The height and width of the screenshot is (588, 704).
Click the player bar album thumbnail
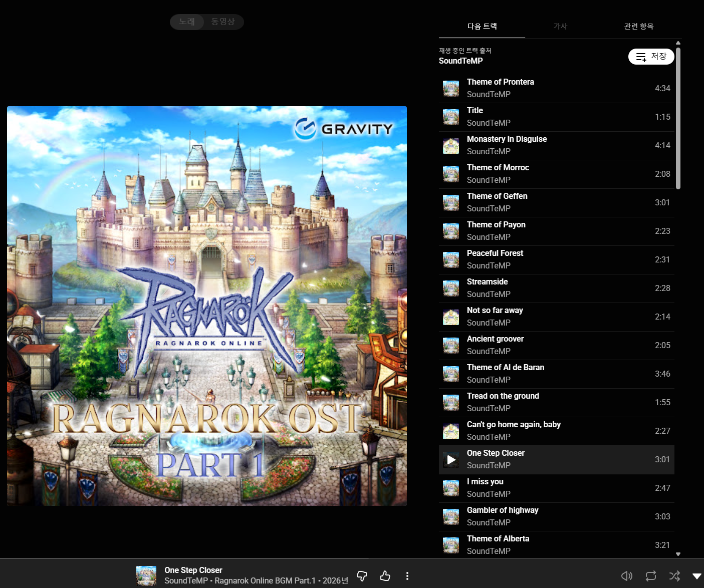click(x=146, y=576)
